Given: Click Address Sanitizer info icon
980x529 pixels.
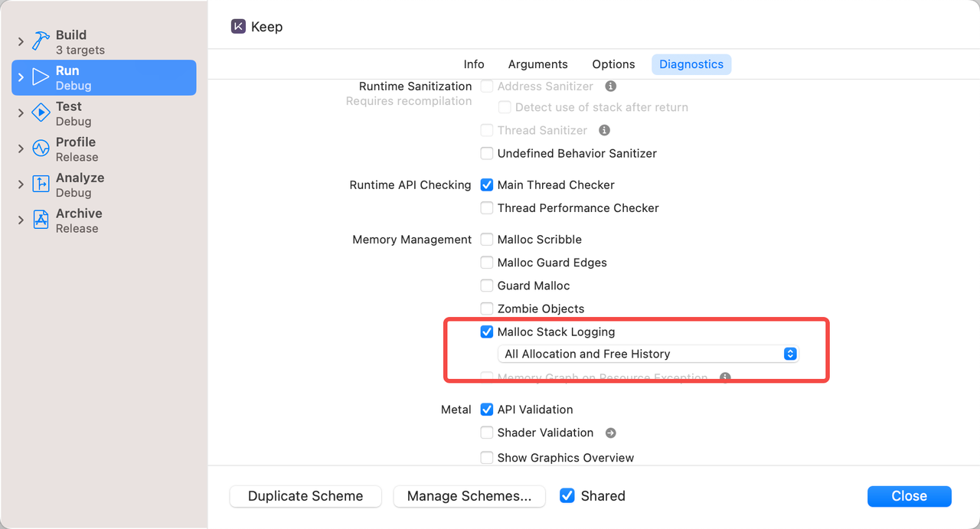Looking at the screenshot, I should pyautogui.click(x=611, y=87).
